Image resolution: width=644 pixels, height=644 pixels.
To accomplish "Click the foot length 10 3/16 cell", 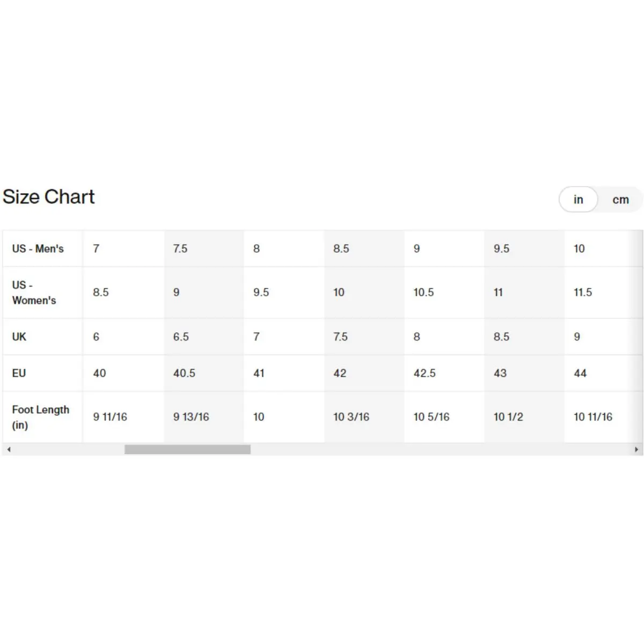I will coord(364,417).
